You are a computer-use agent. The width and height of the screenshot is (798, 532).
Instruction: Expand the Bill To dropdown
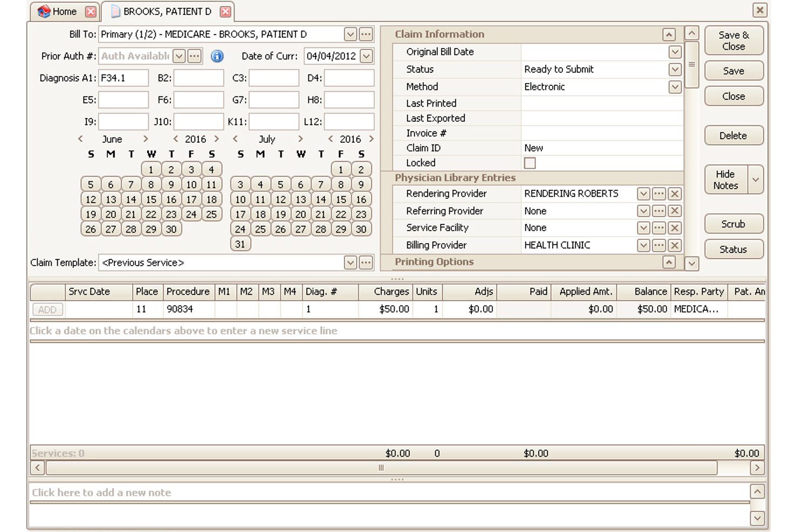[x=350, y=34]
